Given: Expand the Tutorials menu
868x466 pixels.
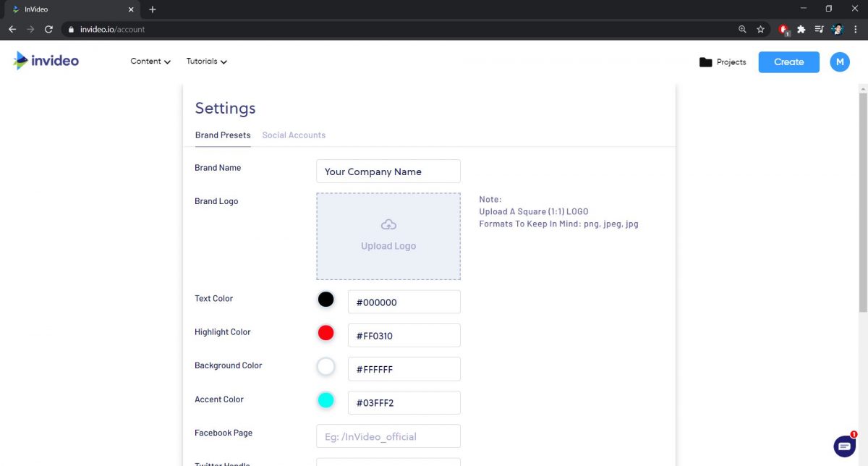Looking at the screenshot, I should 206,62.
